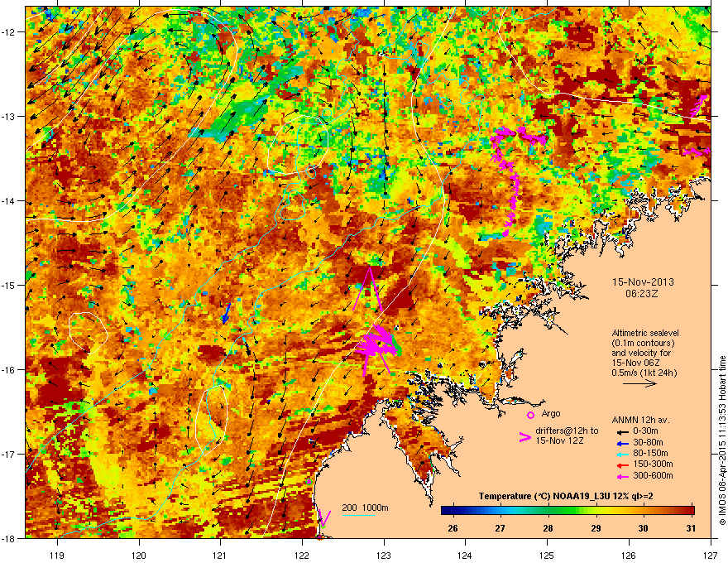Click the '300-600m' depth label

(x=653, y=475)
